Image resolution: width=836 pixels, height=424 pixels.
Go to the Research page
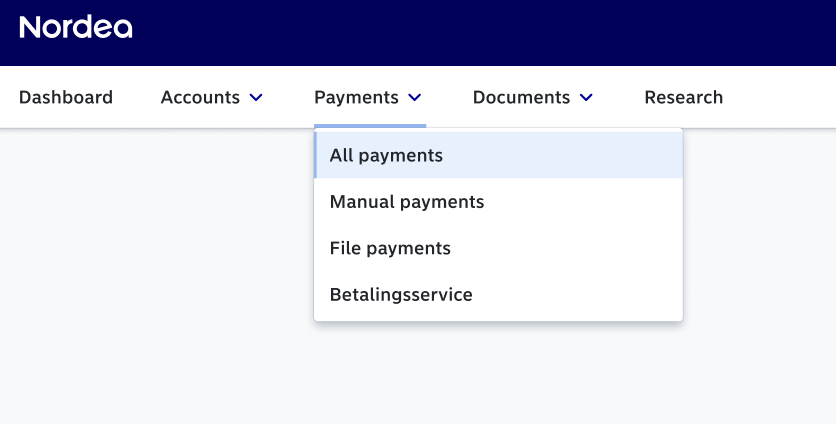pyautogui.click(x=684, y=98)
